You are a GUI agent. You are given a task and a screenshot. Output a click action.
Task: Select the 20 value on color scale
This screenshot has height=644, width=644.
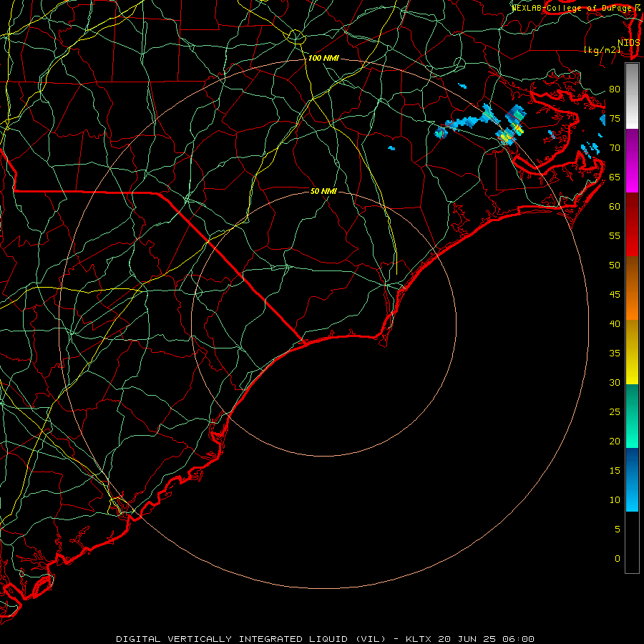[615, 441]
